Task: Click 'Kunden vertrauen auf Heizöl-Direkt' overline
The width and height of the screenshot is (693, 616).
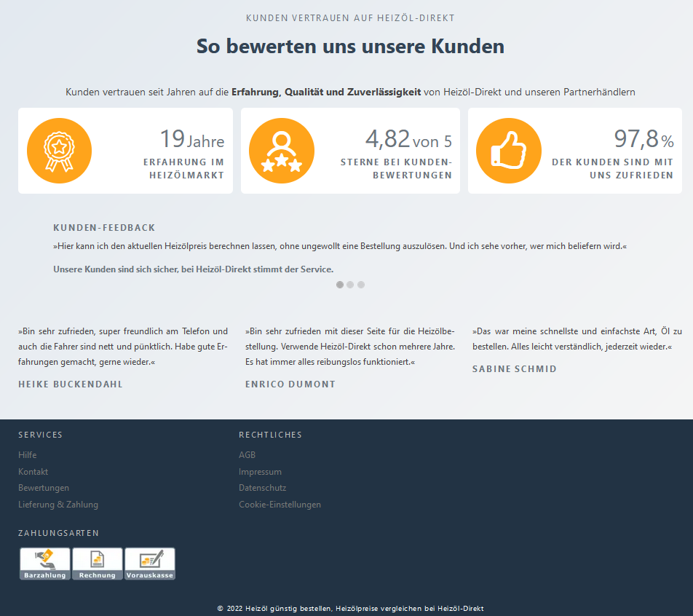Action: point(350,18)
